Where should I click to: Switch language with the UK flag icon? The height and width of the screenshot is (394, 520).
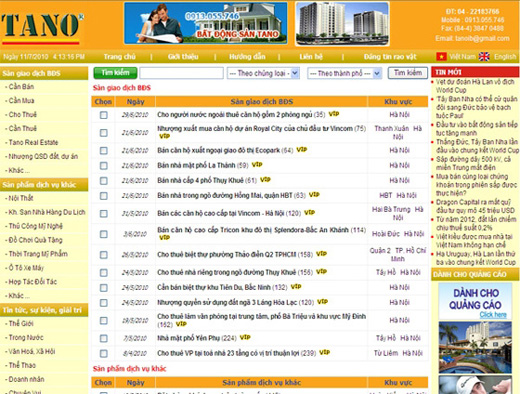tap(484, 57)
